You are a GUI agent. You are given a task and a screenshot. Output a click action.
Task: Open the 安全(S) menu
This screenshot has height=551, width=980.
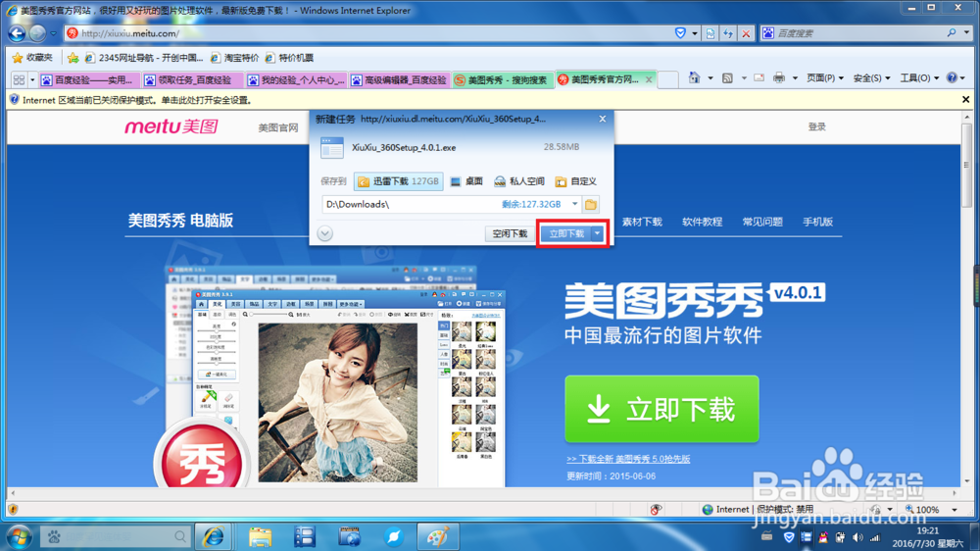tap(871, 78)
